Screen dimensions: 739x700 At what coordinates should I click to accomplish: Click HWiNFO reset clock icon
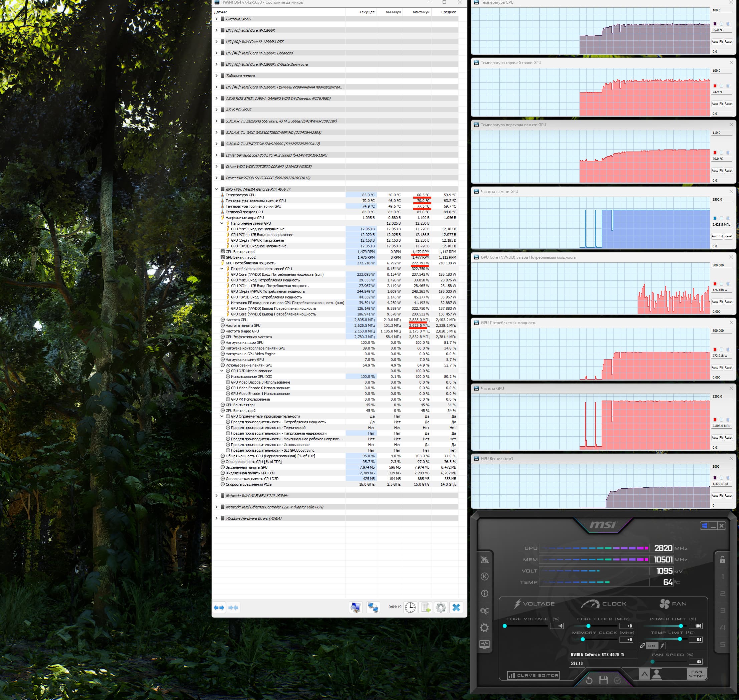pos(410,608)
